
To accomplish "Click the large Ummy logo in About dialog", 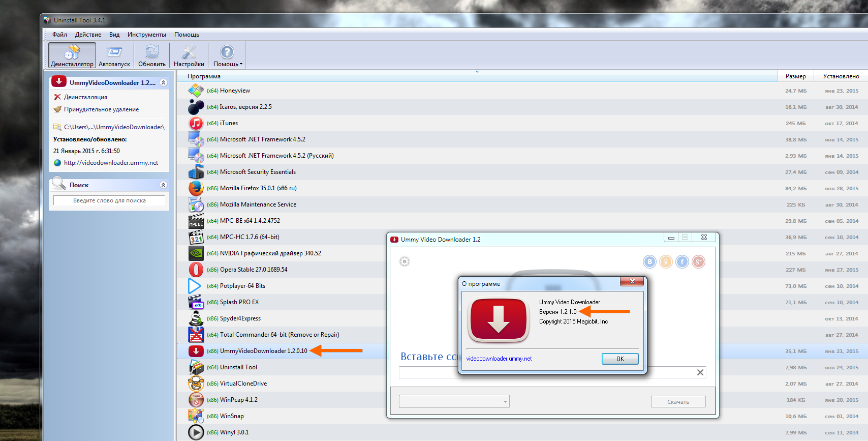I will pyautogui.click(x=499, y=320).
